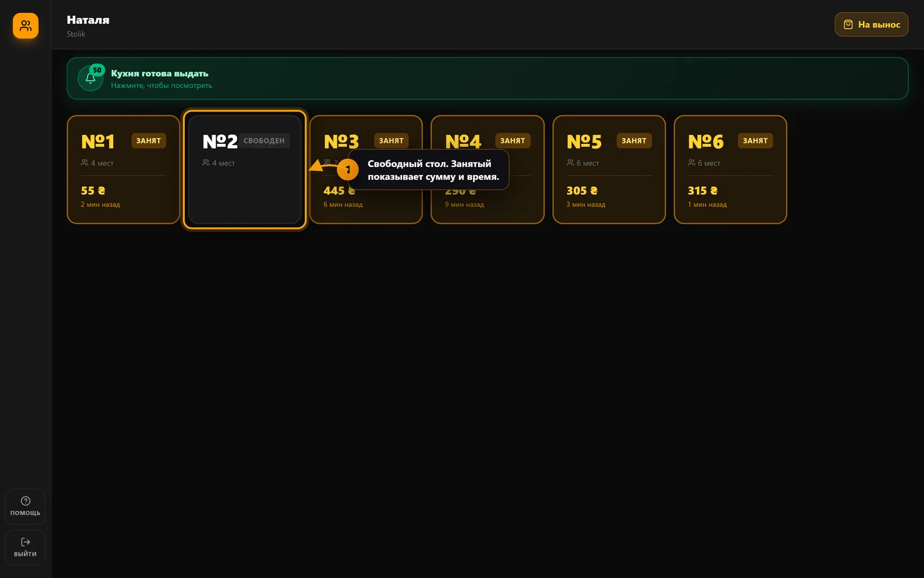
Task: Click the "ЗАНЯТ" badge on table №4
Action: [513, 140]
